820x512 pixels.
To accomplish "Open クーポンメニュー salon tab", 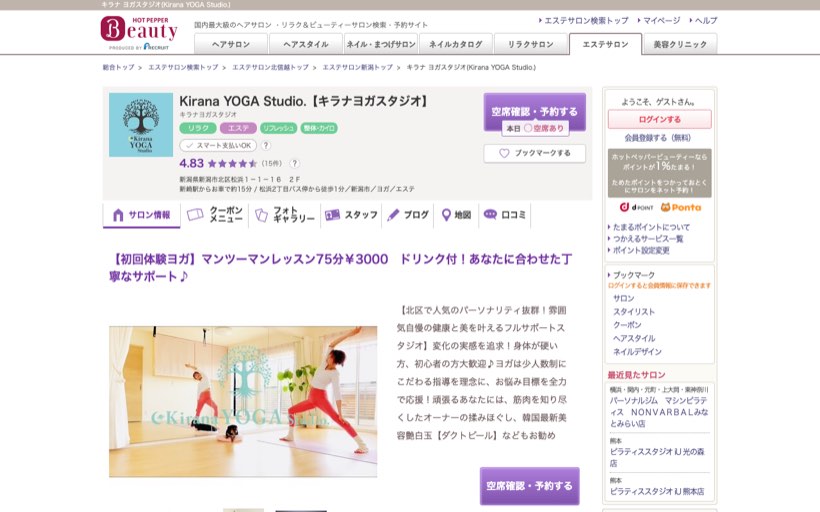I will pos(215,215).
